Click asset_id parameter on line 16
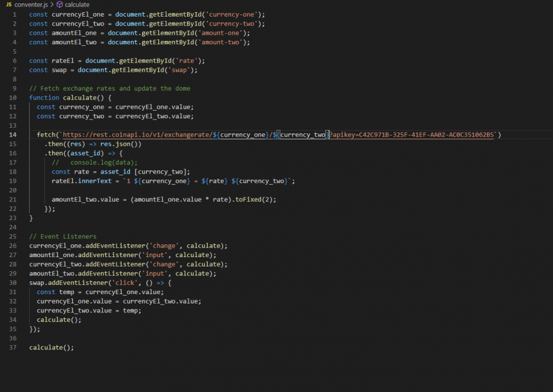This screenshot has height=392, width=553. [85, 153]
